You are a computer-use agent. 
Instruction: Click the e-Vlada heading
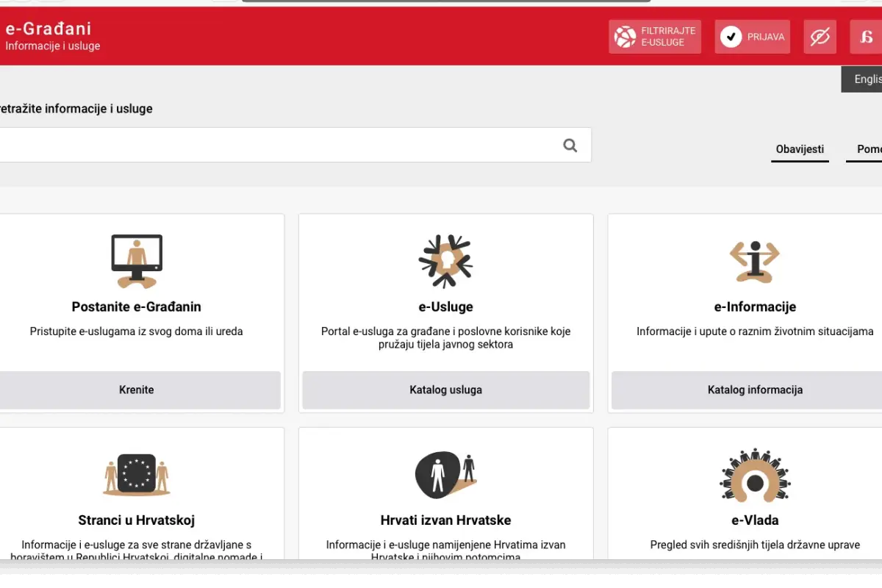tap(755, 520)
